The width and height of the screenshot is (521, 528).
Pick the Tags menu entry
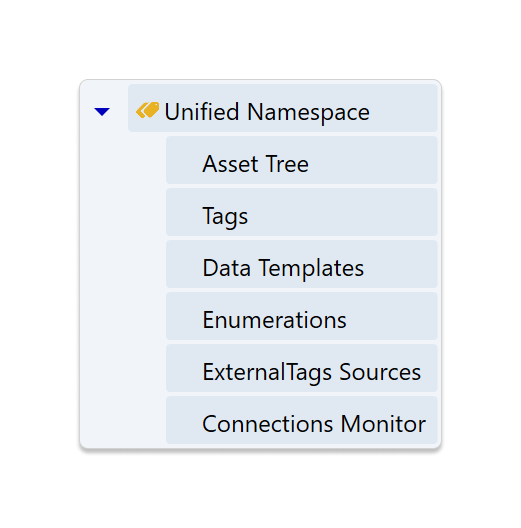[x=302, y=212]
